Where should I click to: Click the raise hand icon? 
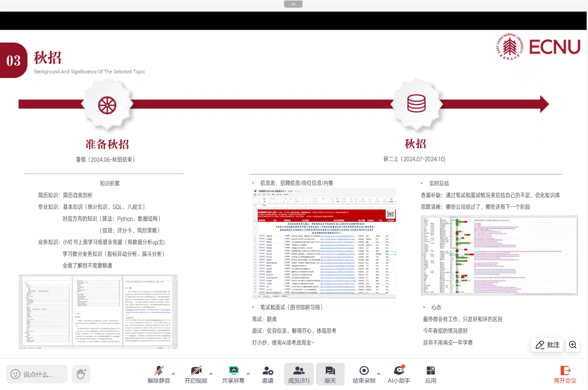click(81, 374)
